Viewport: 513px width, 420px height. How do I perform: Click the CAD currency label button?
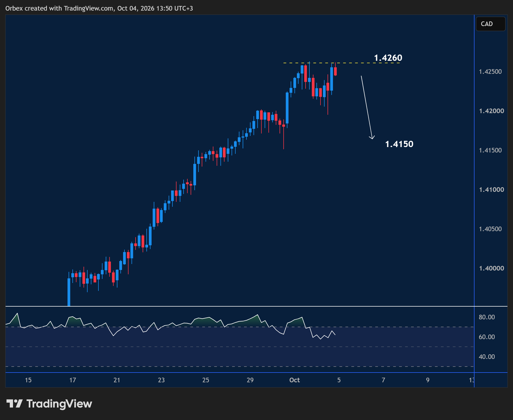pyautogui.click(x=490, y=24)
